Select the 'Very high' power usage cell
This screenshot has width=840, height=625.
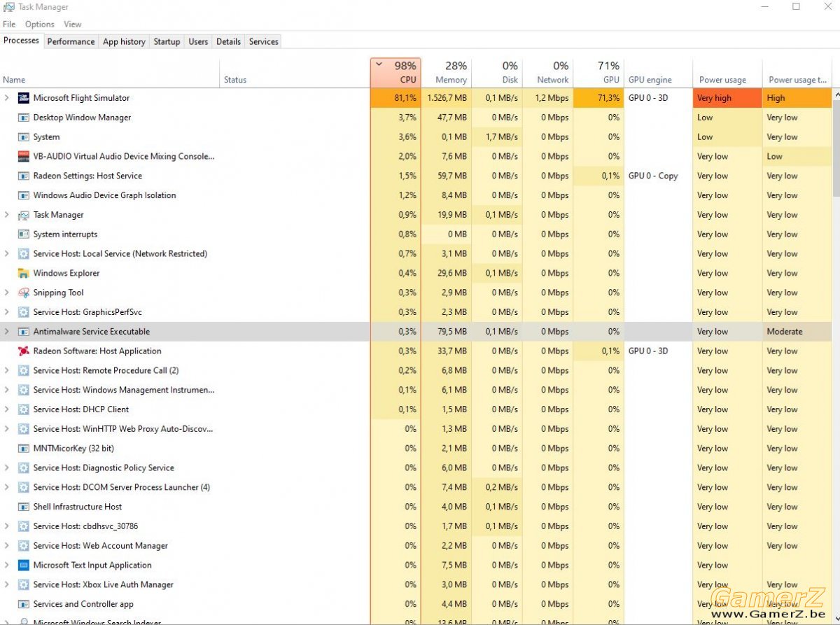tap(727, 98)
